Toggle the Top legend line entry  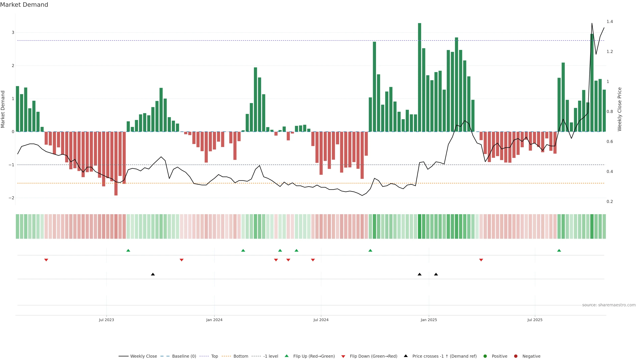[214, 356]
